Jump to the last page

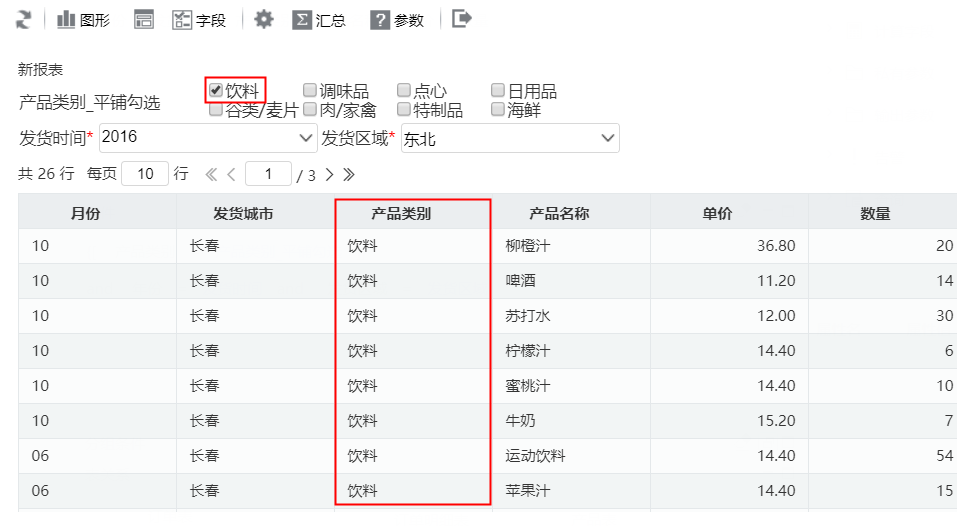click(349, 175)
